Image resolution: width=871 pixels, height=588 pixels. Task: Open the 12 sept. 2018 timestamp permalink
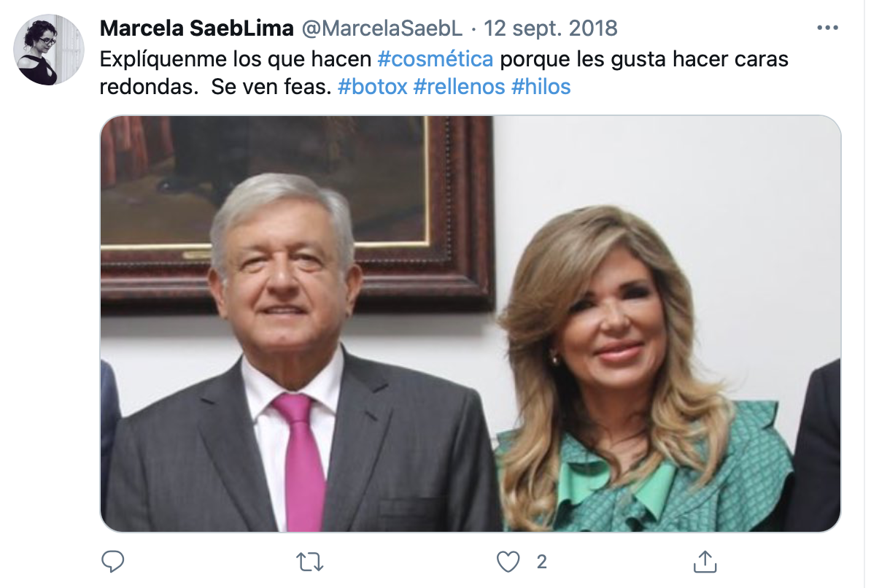click(550, 28)
